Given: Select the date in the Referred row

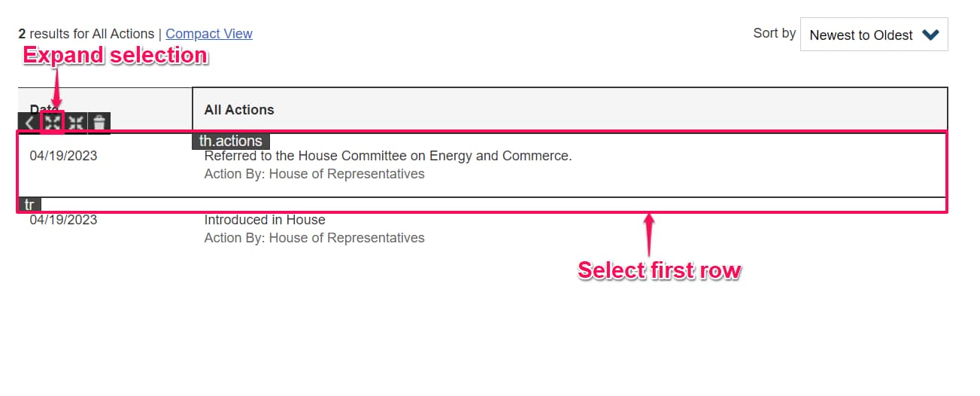Looking at the screenshot, I should point(63,157).
